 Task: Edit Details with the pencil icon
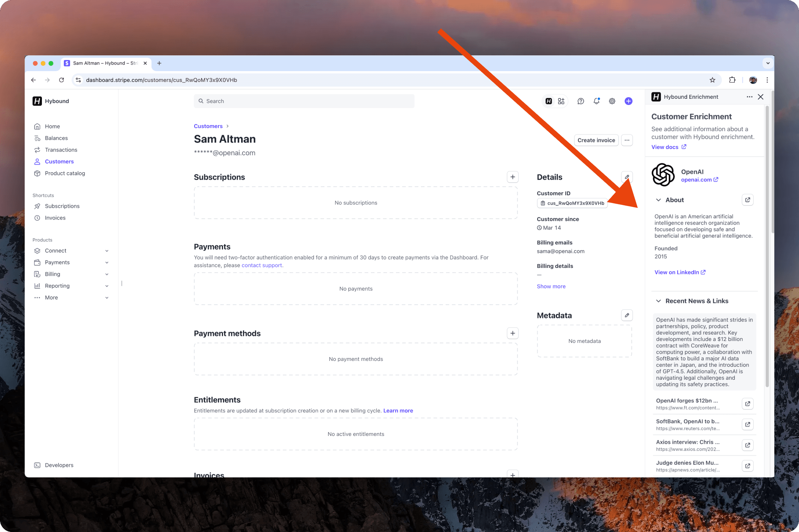(x=627, y=177)
